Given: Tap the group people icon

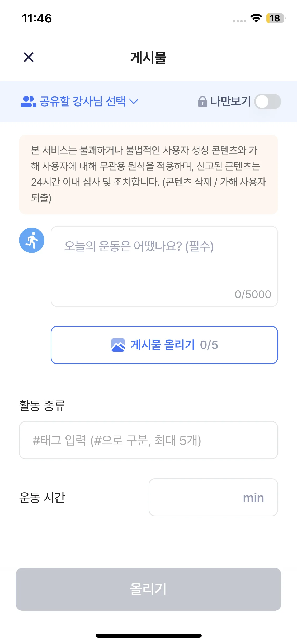Looking at the screenshot, I should 28,102.
